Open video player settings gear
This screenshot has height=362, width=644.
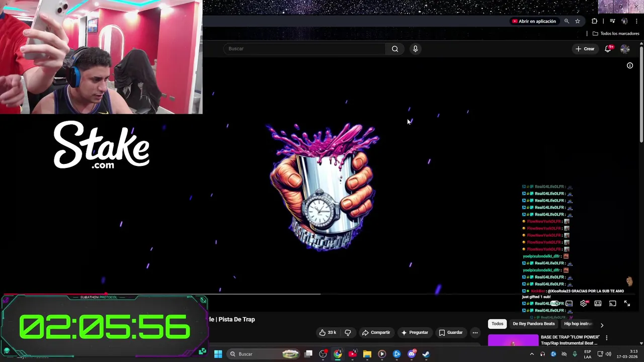[x=584, y=304]
